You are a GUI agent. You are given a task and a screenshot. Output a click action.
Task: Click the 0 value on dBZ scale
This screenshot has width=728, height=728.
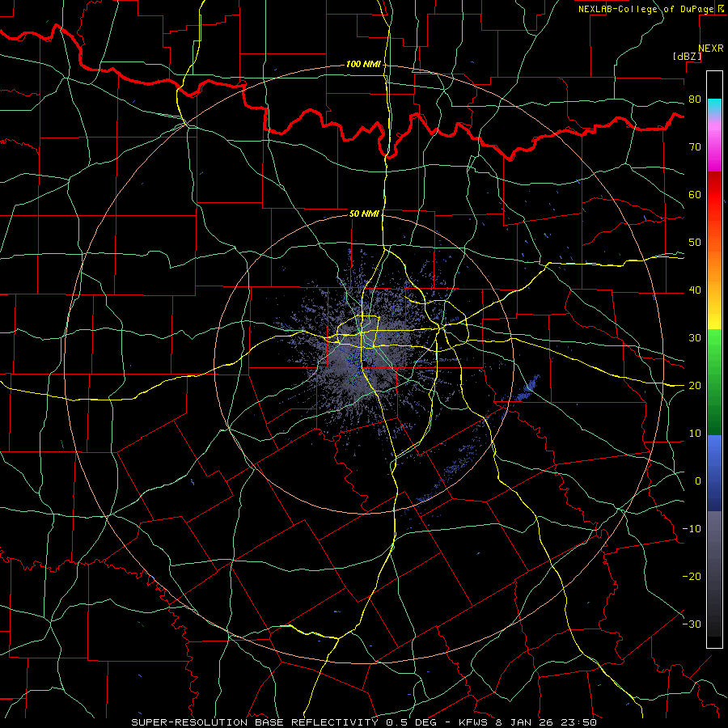[x=698, y=481]
